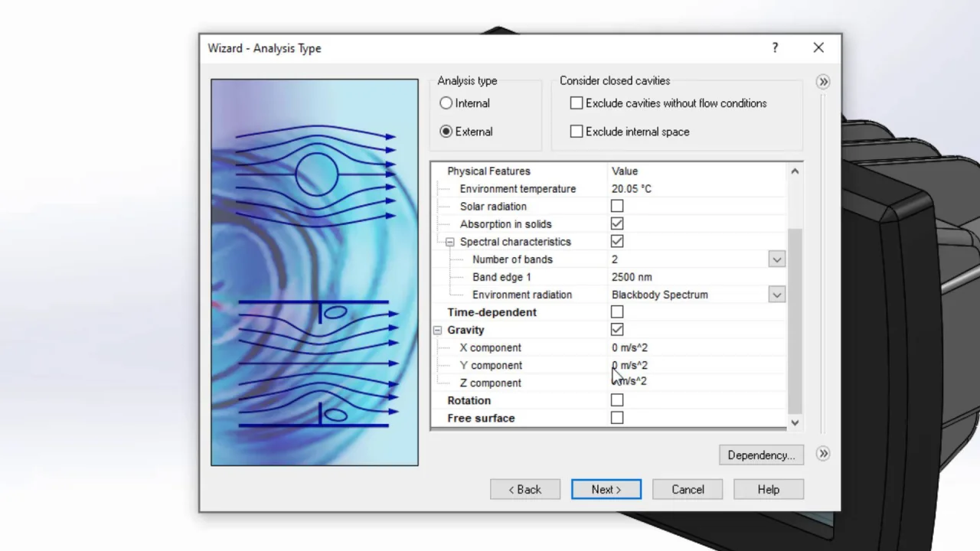Open the Environment radiation dropdown
Image resolution: width=980 pixels, height=551 pixels.
pos(776,295)
